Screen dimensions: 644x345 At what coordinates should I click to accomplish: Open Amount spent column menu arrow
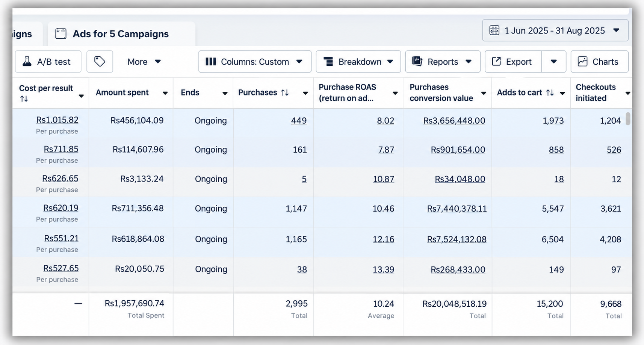tap(165, 93)
